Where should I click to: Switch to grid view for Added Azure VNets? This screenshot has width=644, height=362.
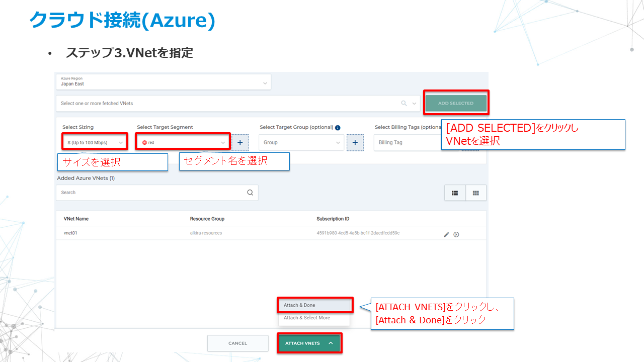(475, 193)
